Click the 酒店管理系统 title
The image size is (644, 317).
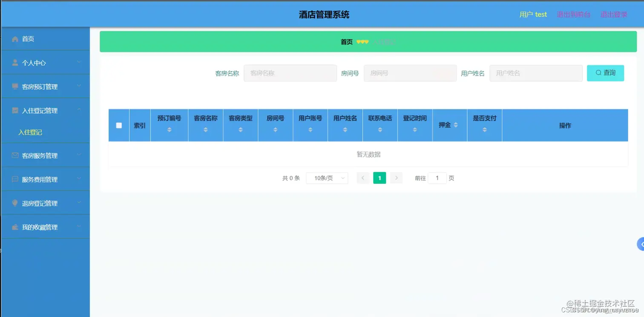click(x=324, y=15)
